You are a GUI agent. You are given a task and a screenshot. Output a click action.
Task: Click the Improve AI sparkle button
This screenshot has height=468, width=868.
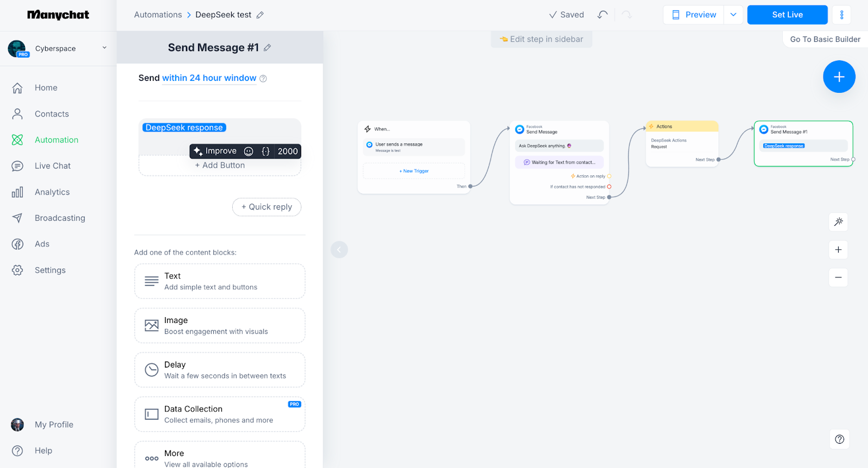[215, 151]
